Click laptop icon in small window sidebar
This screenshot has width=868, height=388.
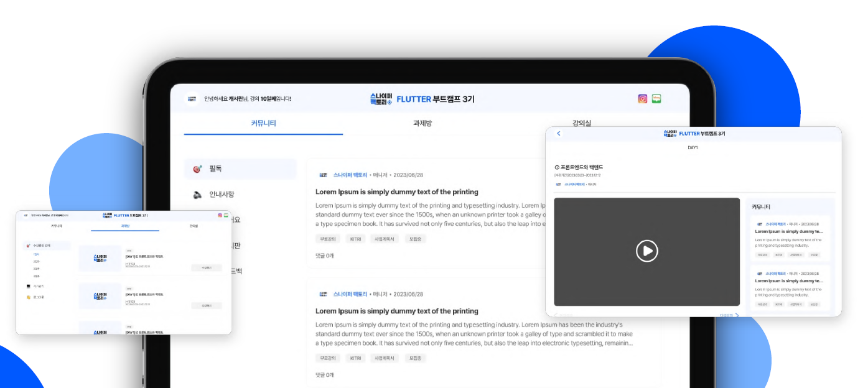28,286
